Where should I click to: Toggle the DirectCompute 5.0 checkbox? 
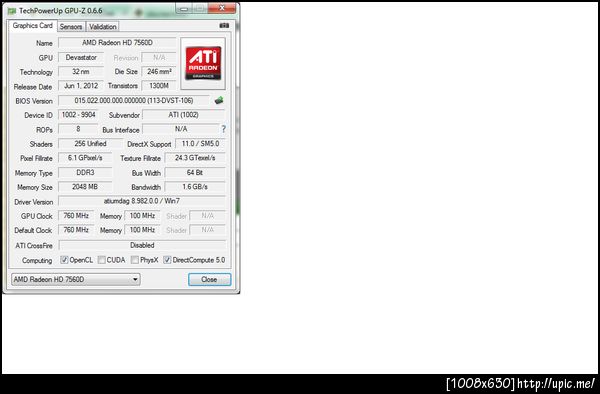(x=167, y=260)
